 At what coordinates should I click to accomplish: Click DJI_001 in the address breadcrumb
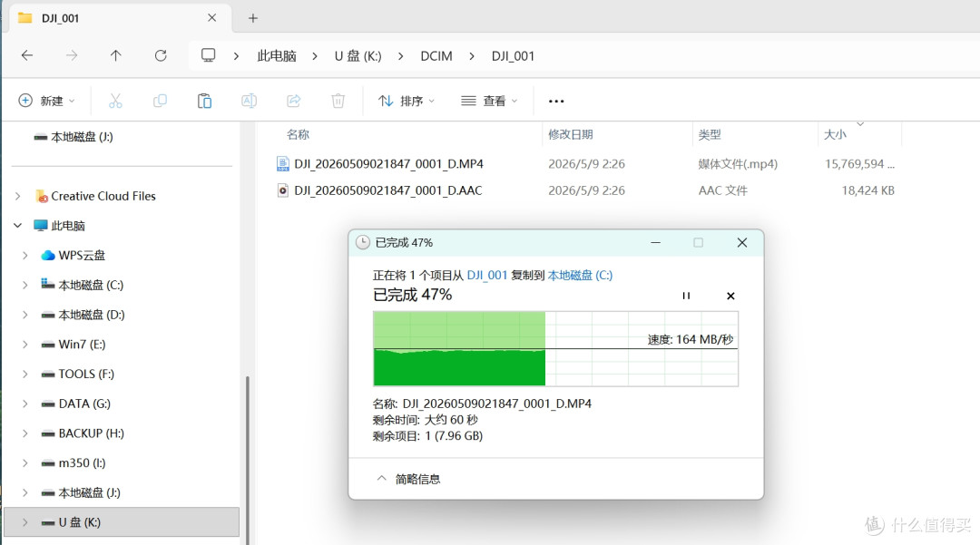coord(513,56)
